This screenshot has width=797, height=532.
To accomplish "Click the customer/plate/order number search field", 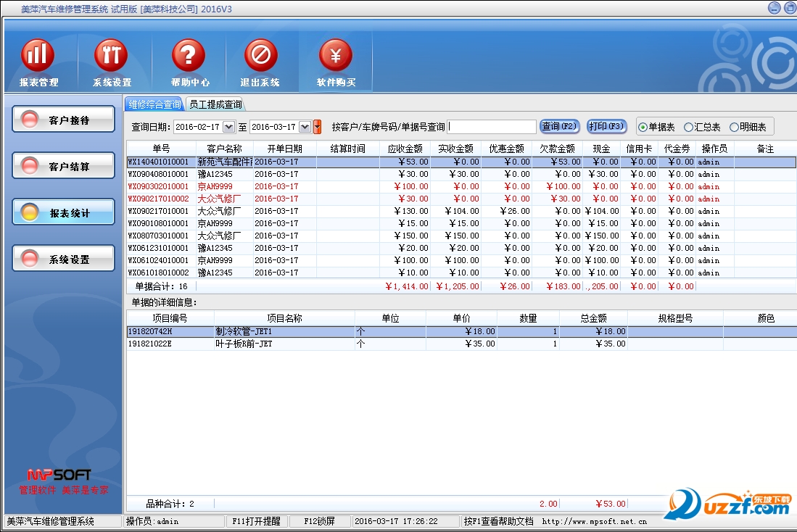I will [x=492, y=127].
